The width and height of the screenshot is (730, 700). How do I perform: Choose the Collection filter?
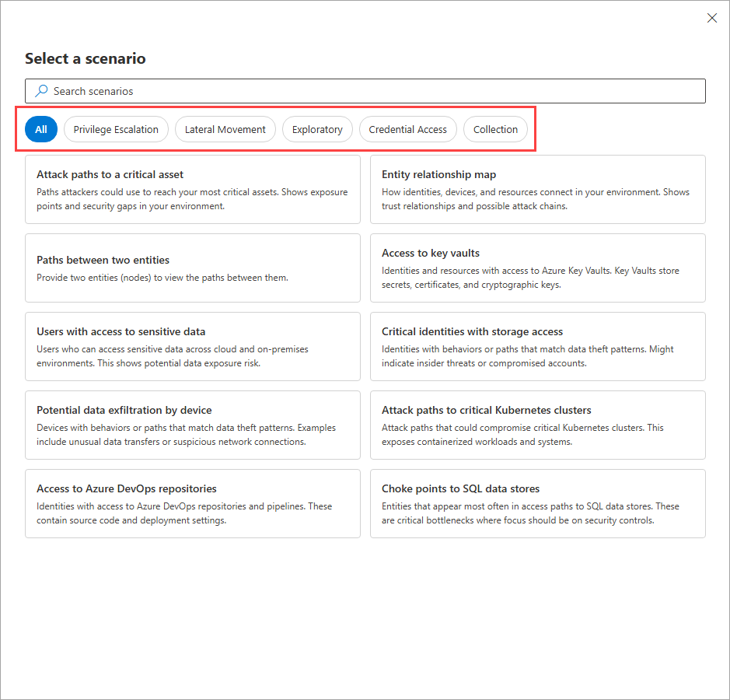coord(495,129)
